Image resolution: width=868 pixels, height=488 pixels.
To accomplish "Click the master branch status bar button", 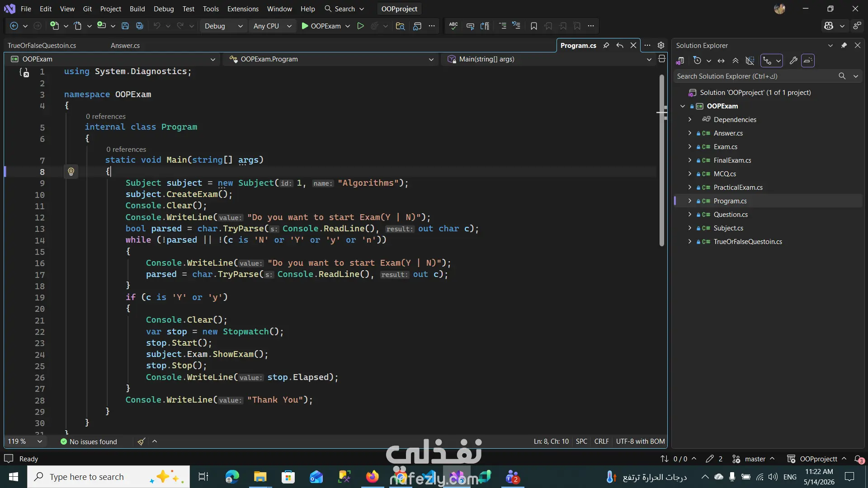I will point(754,459).
